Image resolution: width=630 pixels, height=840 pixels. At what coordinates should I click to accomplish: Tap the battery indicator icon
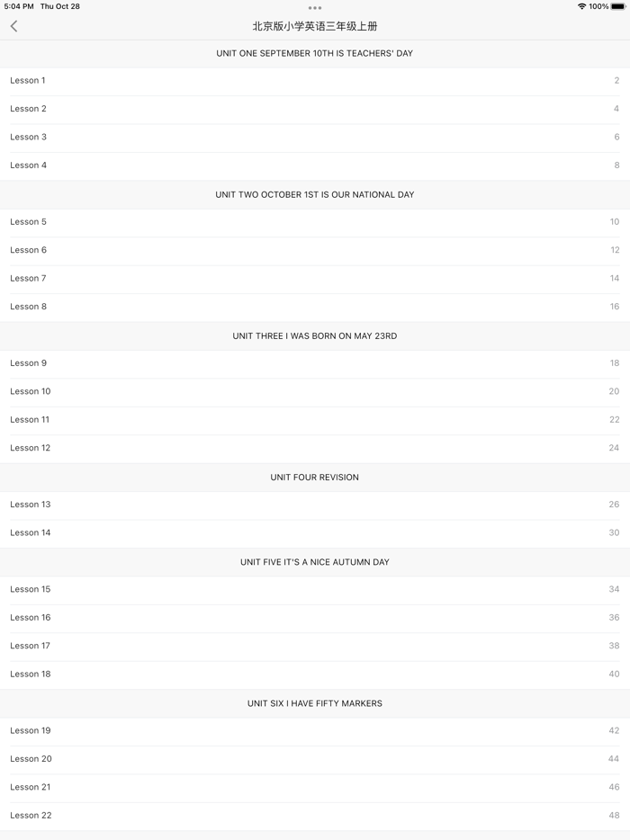pos(618,6)
